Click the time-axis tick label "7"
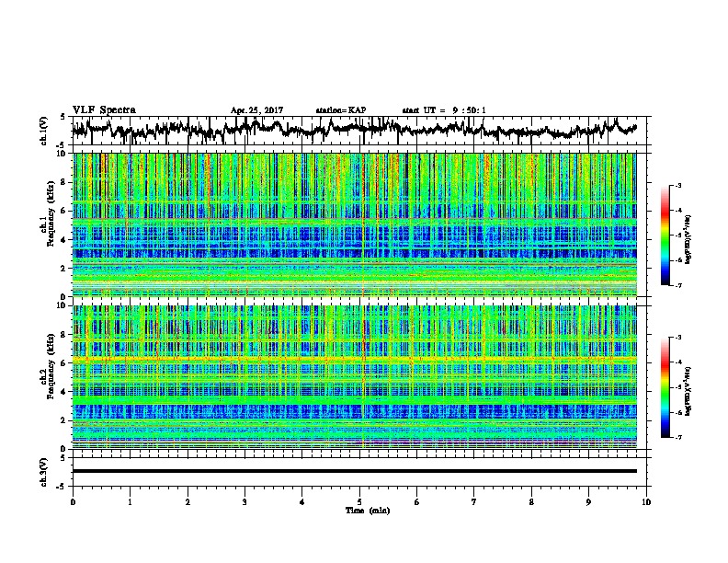 474,502
